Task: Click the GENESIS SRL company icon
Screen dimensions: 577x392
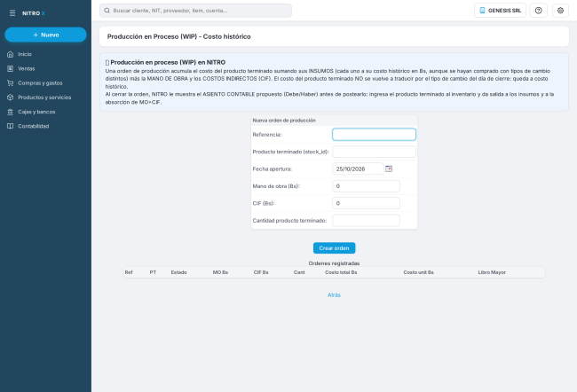Action: pyautogui.click(x=482, y=11)
